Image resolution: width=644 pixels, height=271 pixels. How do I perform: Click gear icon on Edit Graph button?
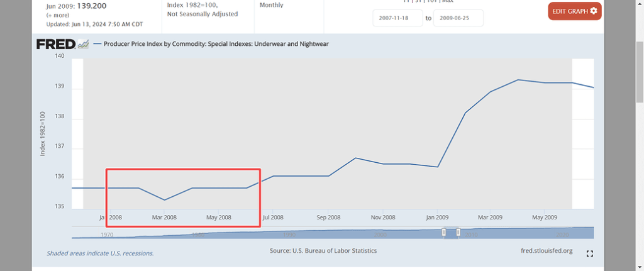point(594,11)
